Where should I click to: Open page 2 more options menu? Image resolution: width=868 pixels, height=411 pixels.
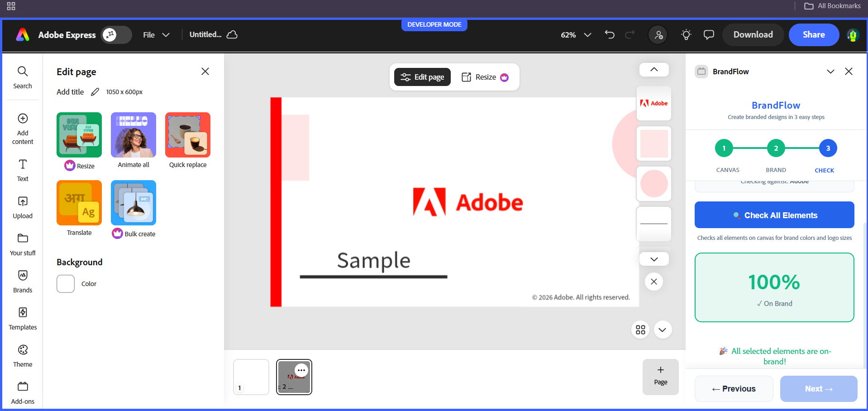[301, 370]
